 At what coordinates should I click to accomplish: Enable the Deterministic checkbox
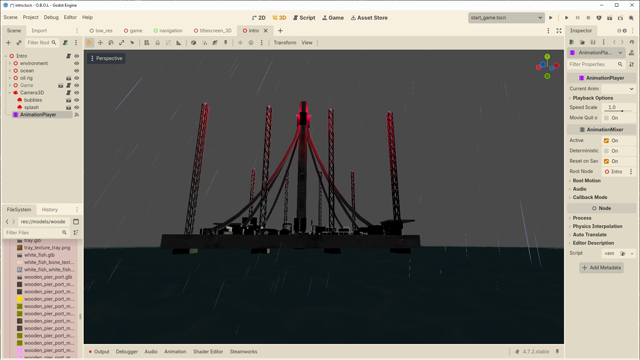click(607, 151)
